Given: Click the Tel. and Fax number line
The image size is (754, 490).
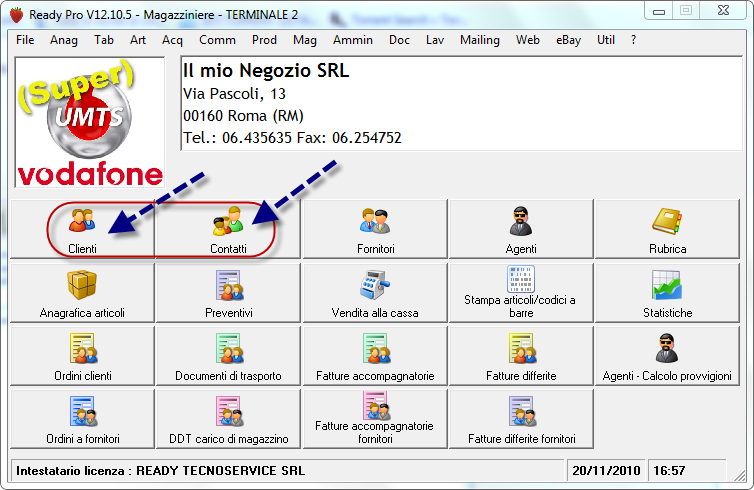Looking at the screenshot, I should coord(292,138).
